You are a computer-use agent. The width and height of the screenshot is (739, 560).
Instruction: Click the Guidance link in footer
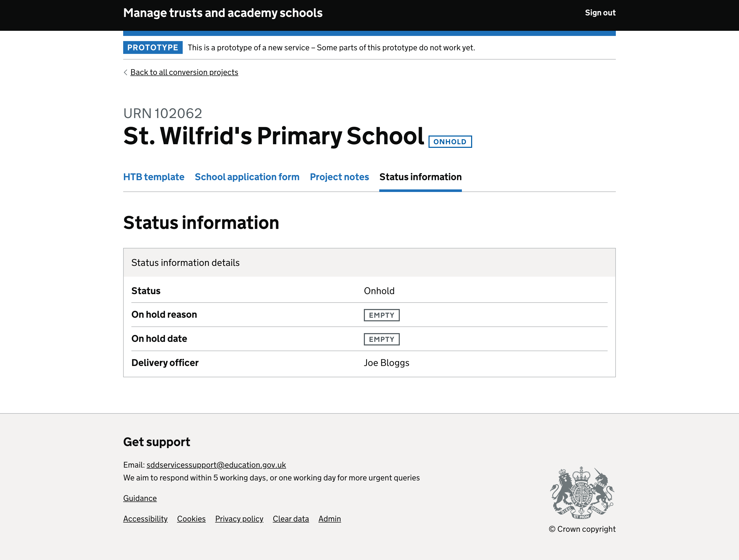point(140,498)
